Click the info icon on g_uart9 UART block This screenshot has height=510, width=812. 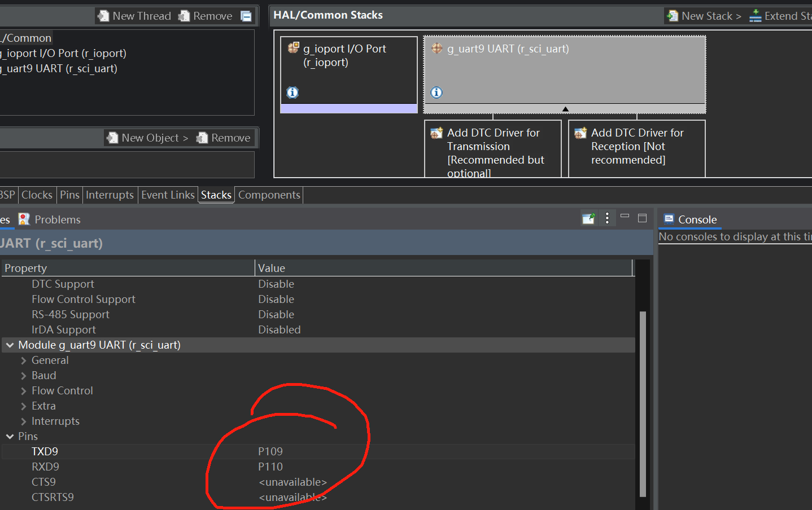pyautogui.click(x=436, y=93)
